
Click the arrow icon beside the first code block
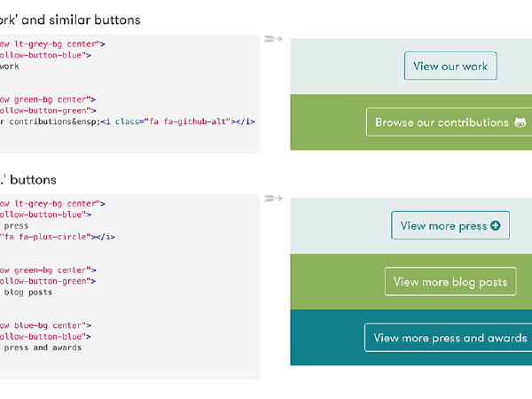274,39
